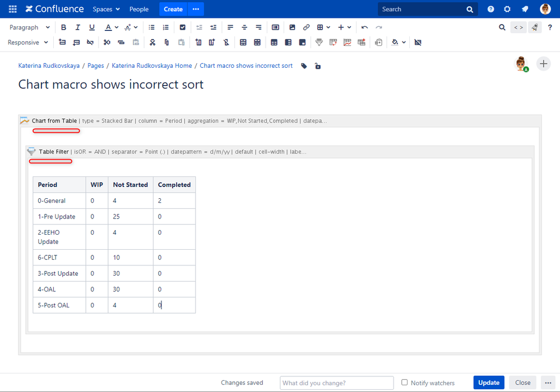Open the labels tag icon
Screen dimensions: 560x392
[x=304, y=66]
